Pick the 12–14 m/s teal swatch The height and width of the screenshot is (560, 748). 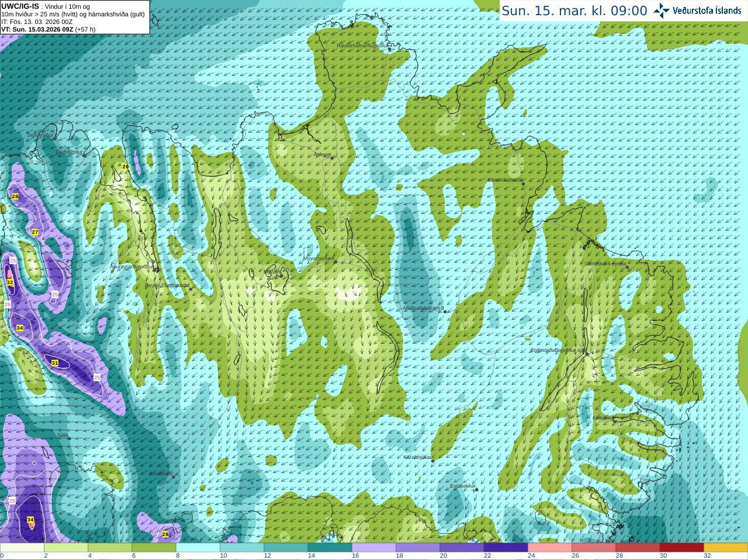286,548
